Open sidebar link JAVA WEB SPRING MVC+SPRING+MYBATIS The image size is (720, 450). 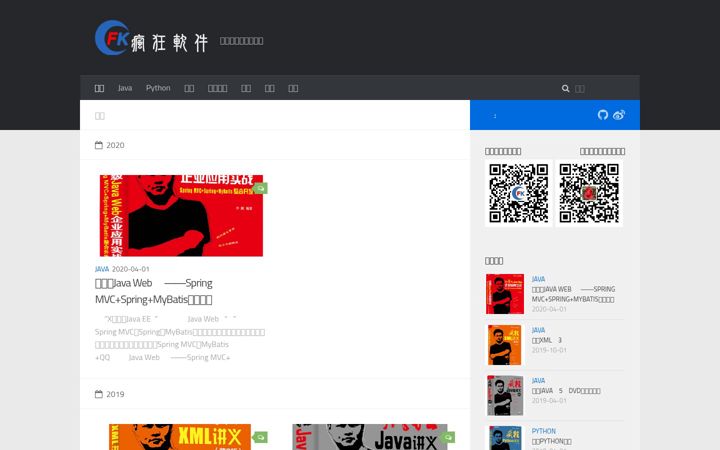click(x=573, y=294)
